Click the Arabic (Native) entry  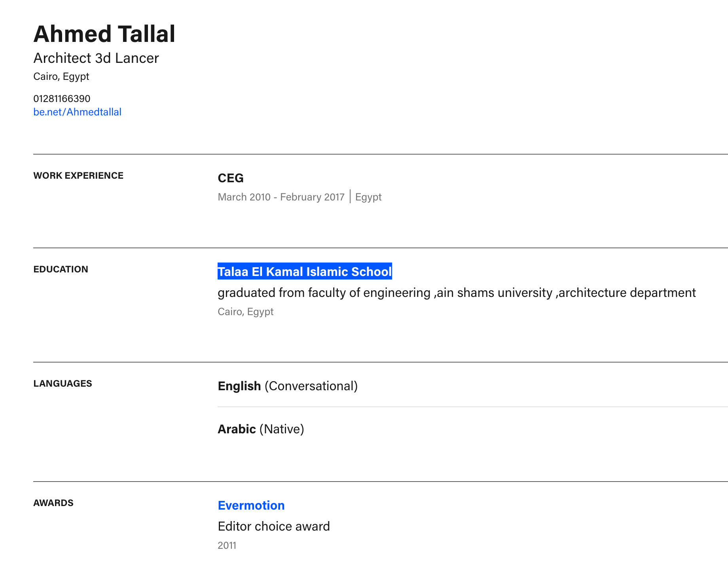tap(261, 429)
